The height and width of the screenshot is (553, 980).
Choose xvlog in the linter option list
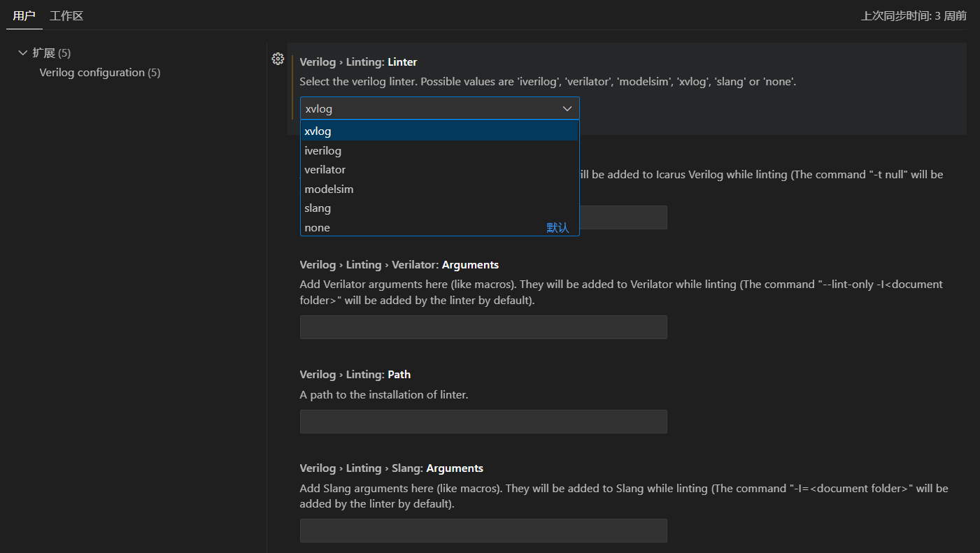[439, 131]
